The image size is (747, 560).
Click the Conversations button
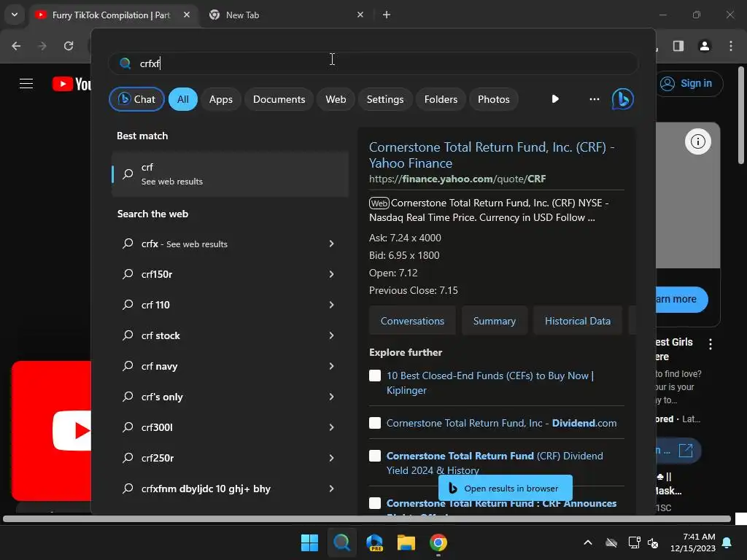point(412,321)
